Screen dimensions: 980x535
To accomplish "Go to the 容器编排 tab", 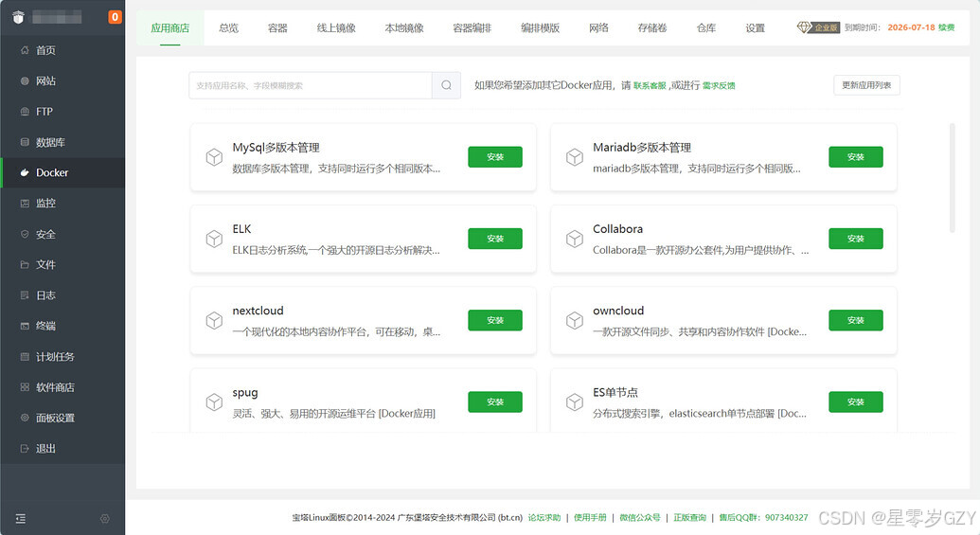I will tap(472, 27).
